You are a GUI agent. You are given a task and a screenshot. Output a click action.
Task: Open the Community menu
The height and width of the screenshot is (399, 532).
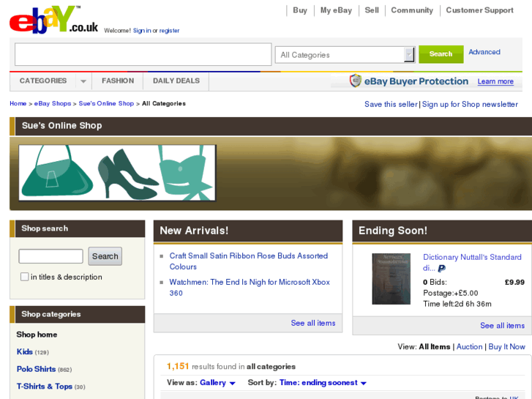tap(412, 10)
